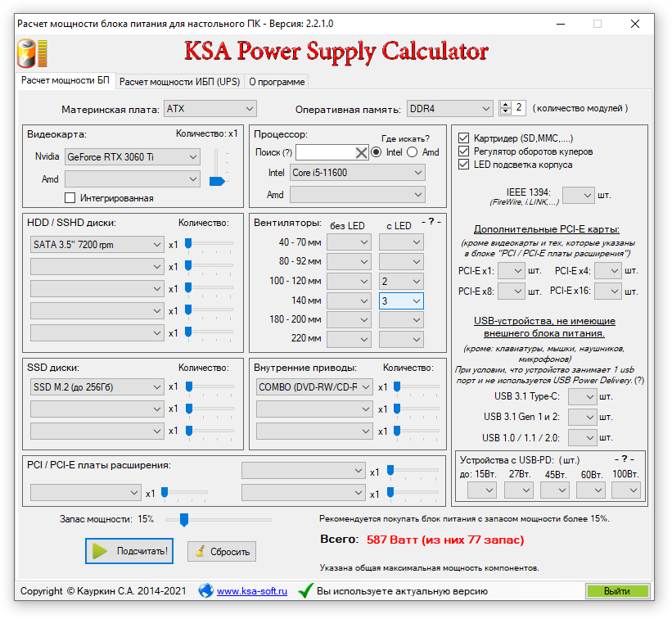The height and width of the screenshot is (619, 672).
Task: Toggle the cooler speed regulator checkbox
Action: [463, 151]
